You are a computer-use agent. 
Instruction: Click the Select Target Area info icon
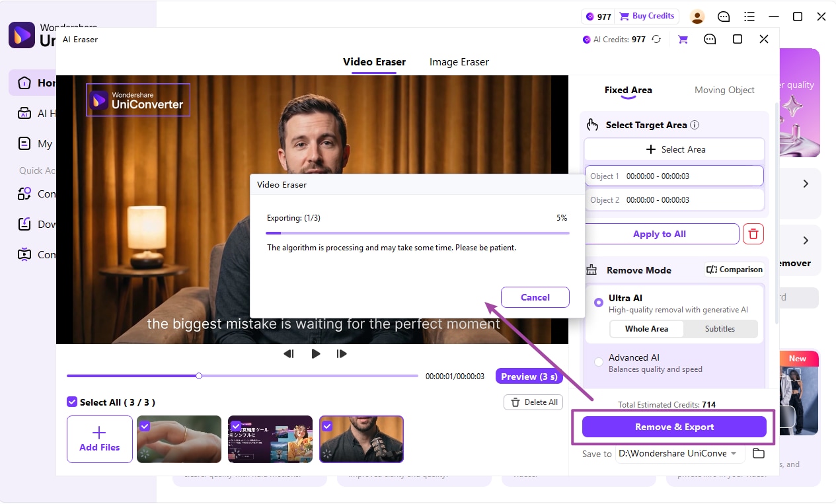pos(695,125)
